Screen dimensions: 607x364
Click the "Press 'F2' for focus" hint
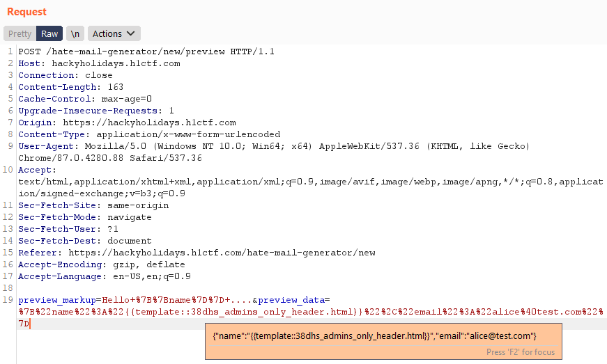521,352
